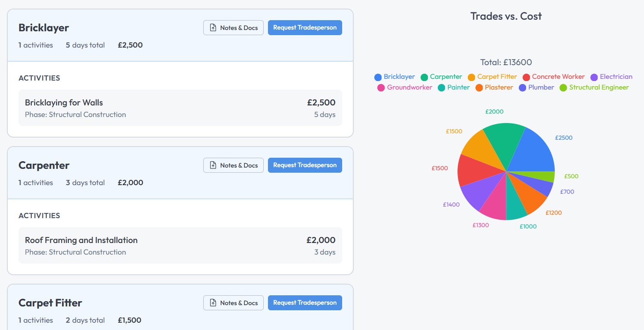Click the £2500 chart value label

(563, 138)
